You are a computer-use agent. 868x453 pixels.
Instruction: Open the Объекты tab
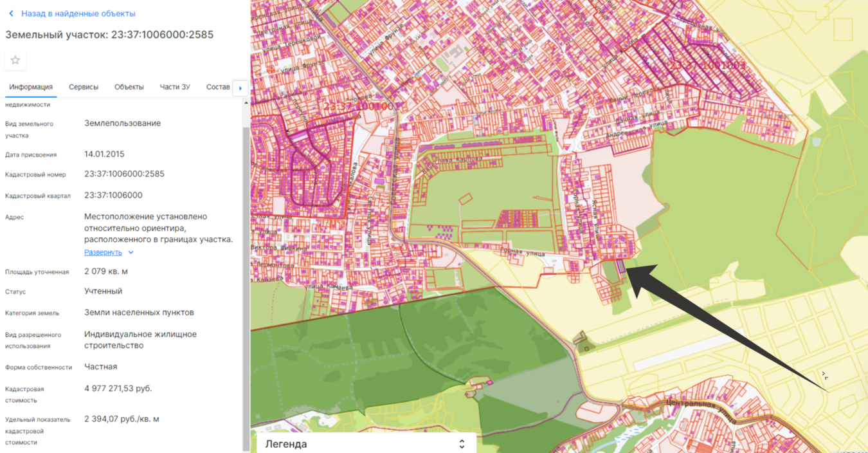129,87
